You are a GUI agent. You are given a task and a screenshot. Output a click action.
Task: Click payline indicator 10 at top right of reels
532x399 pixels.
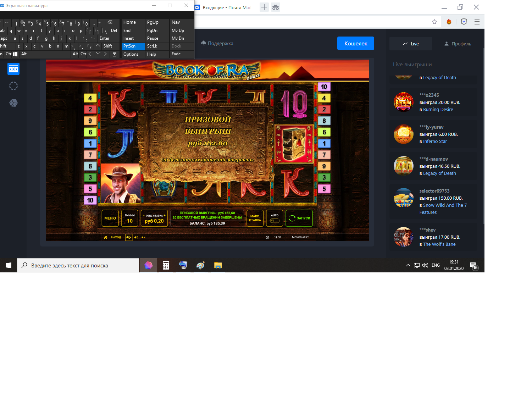pos(324,87)
